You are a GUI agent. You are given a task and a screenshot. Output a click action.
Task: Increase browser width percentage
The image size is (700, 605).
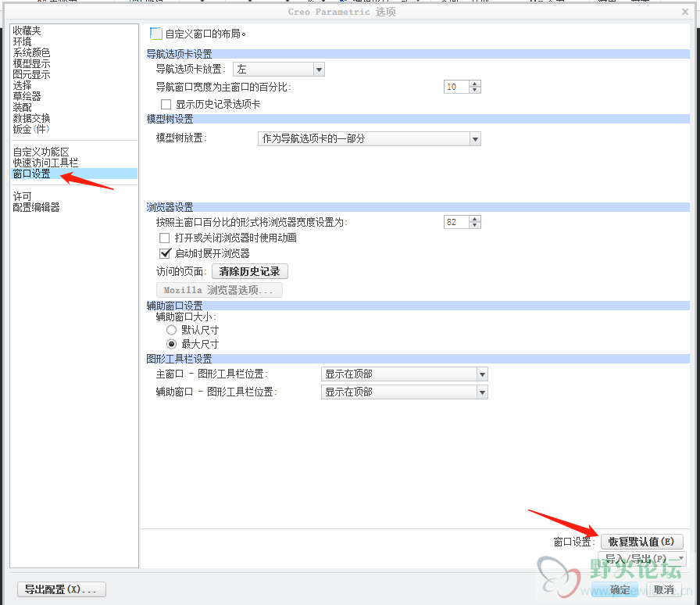coord(475,219)
